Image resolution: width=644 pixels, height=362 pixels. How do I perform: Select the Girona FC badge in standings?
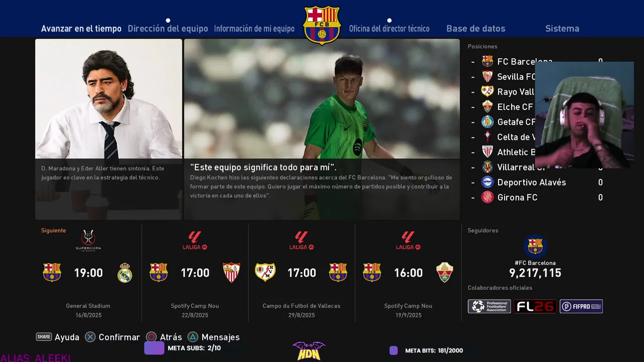pos(488,197)
